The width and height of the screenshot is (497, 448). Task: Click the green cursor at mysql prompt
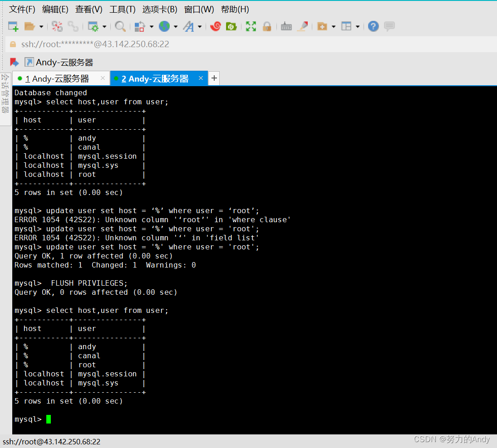coord(49,419)
